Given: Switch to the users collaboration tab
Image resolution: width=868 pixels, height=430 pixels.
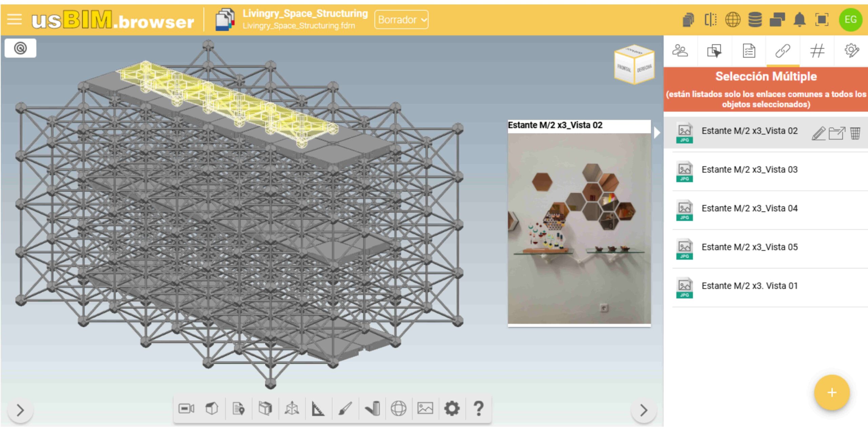Looking at the screenshot, I should pos(680,51).
